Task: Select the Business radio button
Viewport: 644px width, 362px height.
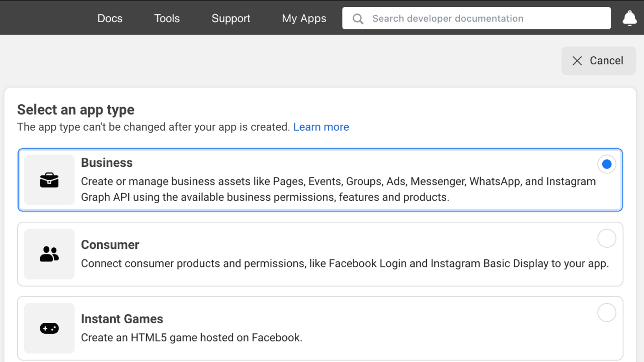Action: (607, 164)
